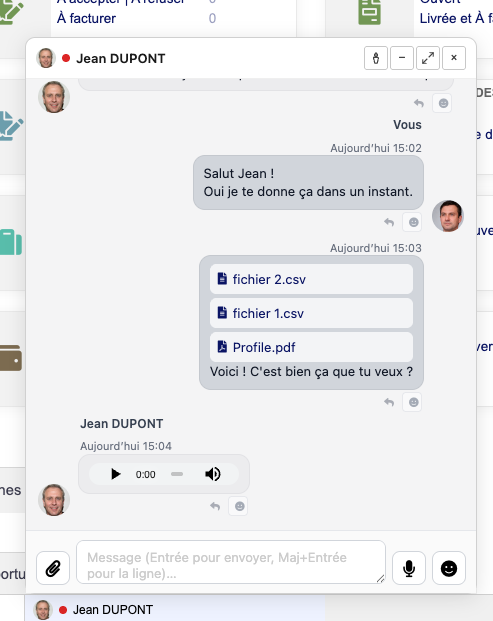Reply to the files attachment message

tap(389, 402)
